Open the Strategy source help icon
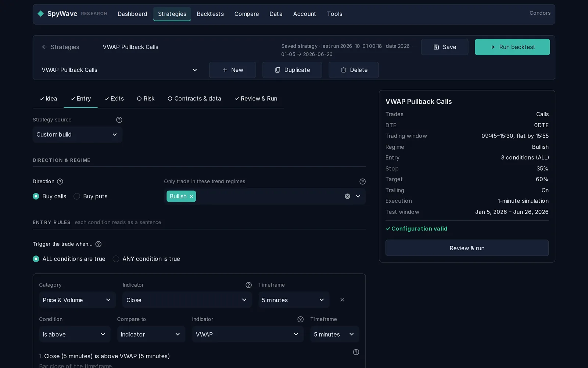Image resolution: width=588 pixels, height=368 pixels. coord(119,120)
